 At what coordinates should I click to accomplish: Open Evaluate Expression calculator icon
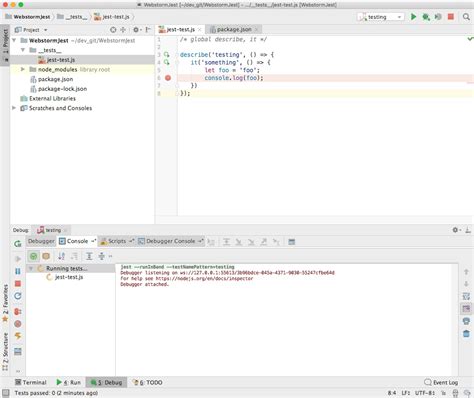click(292, 242)
